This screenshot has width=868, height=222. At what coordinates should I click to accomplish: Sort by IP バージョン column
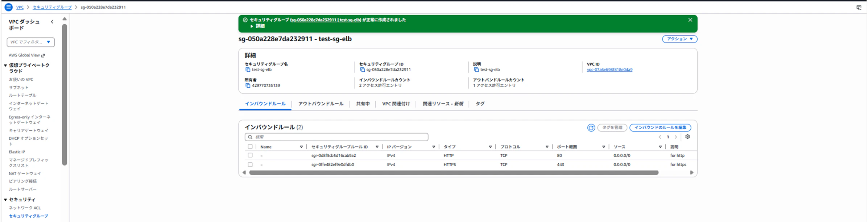coord(434,147)
